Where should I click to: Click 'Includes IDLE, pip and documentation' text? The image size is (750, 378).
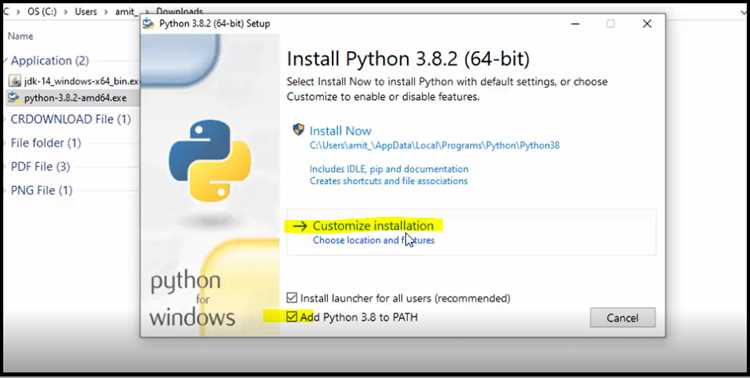pyautogui.click(x=389, y=169)
